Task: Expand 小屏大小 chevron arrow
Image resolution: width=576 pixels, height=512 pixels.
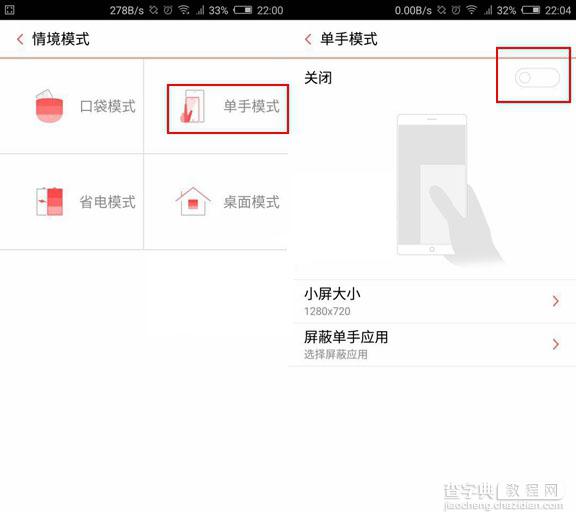Action: coord(556,301)
